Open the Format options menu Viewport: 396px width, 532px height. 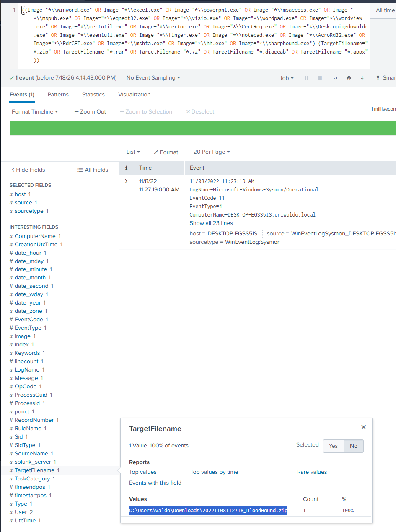tap(166, 152)
